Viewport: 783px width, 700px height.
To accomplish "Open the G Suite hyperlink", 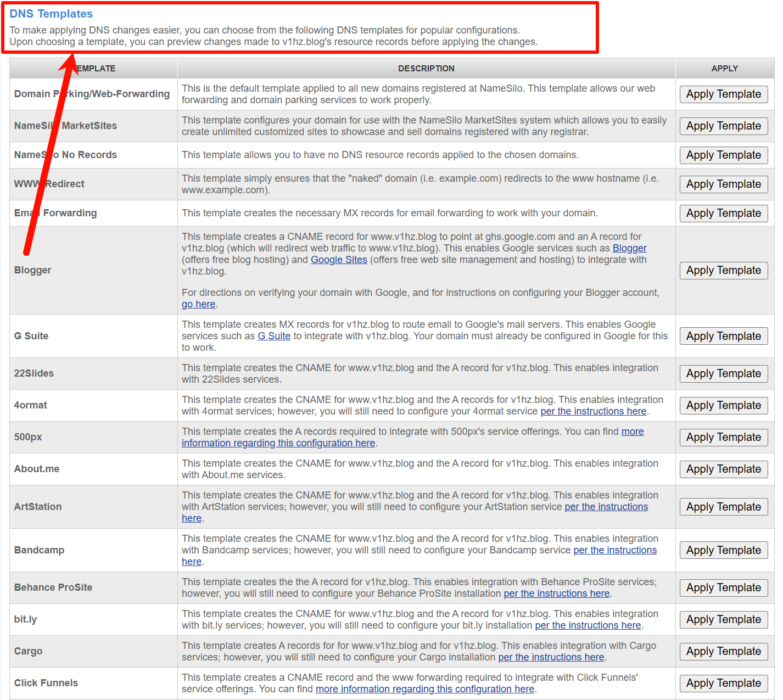I will point(274,336).
